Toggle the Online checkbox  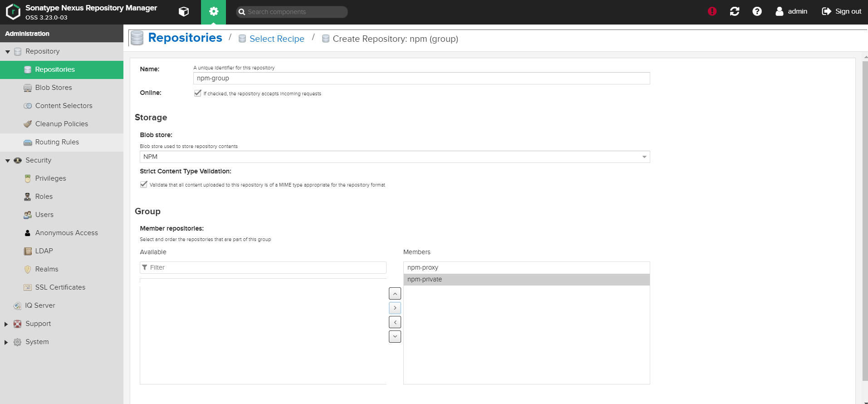198,93
